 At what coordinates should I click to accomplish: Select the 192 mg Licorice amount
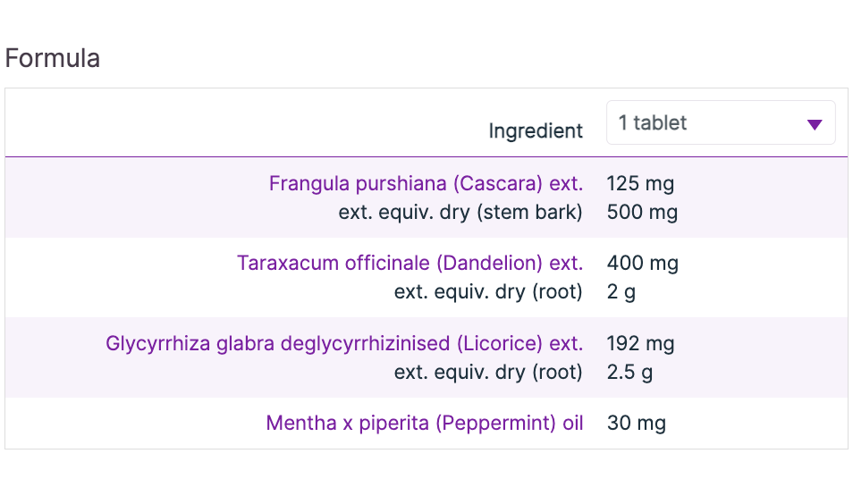click(x=640, y=343)
